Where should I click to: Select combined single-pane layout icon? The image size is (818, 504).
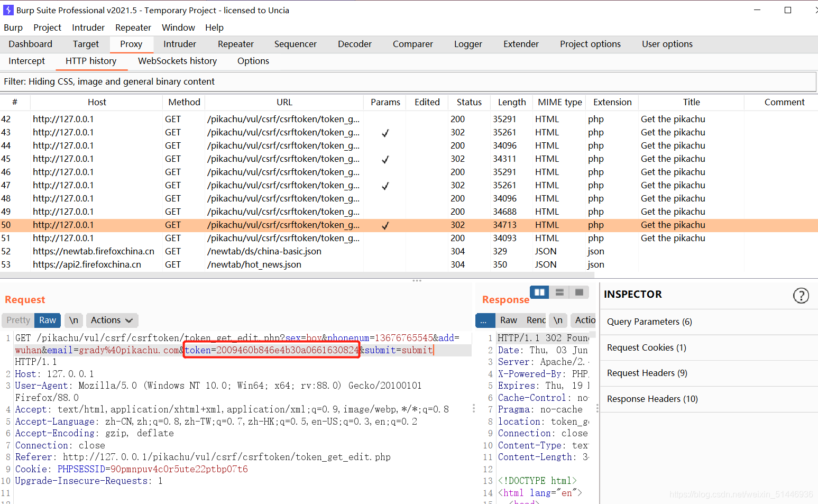coord(579,292)
